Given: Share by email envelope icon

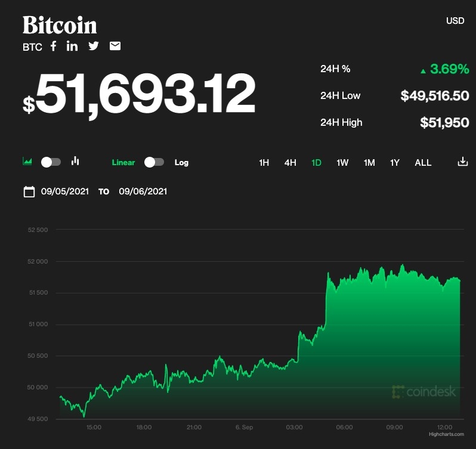Looking at the screenshot, I should [115, 46].
